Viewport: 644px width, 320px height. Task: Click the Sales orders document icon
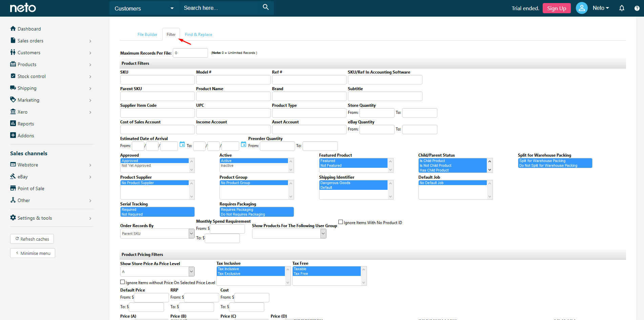tap(13, 40)
